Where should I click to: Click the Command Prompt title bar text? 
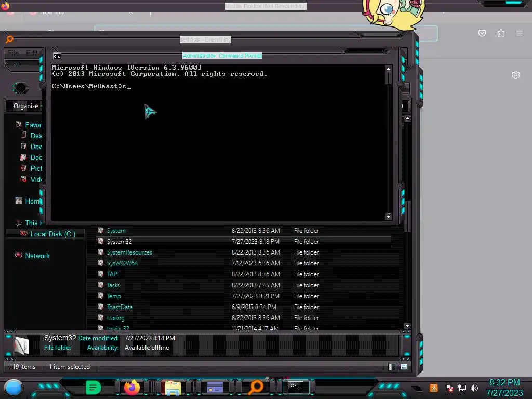(222, 56)
